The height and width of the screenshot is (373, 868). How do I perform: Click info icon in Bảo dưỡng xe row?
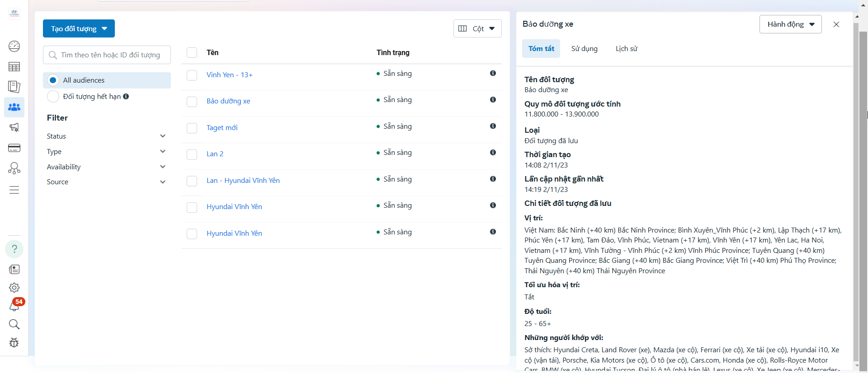tap(493, 100)
